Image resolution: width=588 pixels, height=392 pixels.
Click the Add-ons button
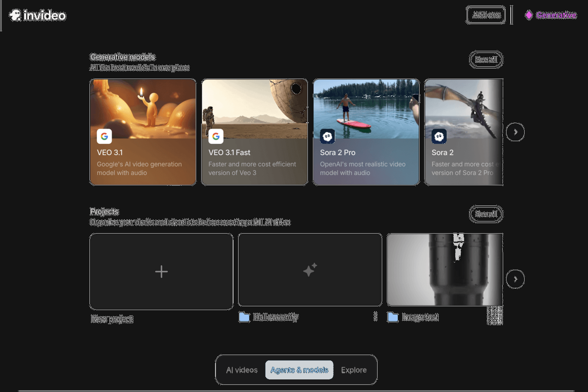coord(486,15)
